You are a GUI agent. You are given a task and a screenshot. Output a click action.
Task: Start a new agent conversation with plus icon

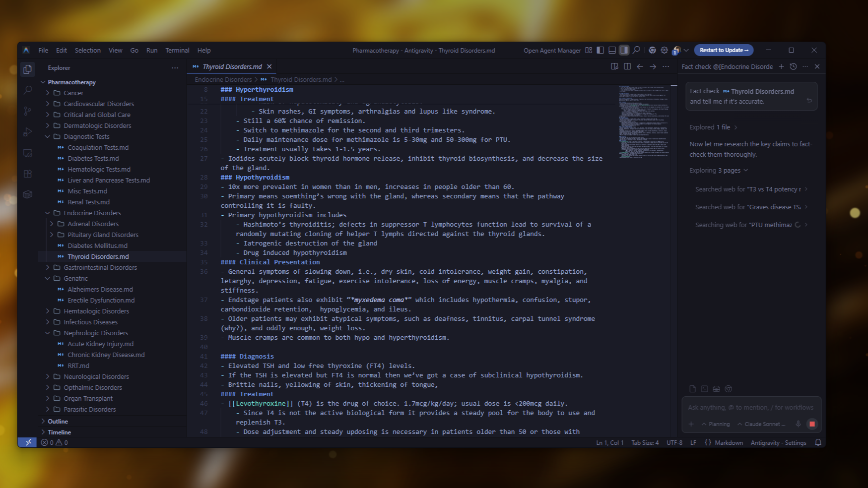tap(781, 66)
